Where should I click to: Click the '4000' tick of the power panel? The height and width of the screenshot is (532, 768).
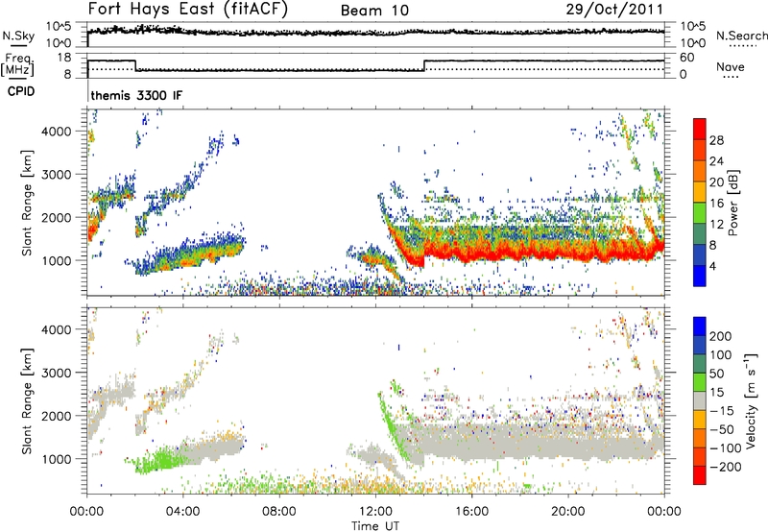57,132
